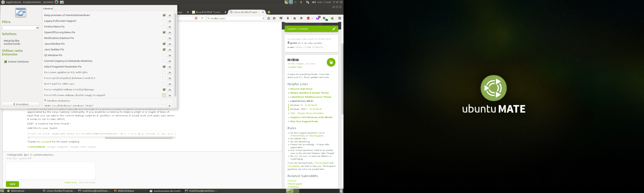Select the Linux Nvidia Propri... browser tab
The image size is (644, 193).
[247, 12]
